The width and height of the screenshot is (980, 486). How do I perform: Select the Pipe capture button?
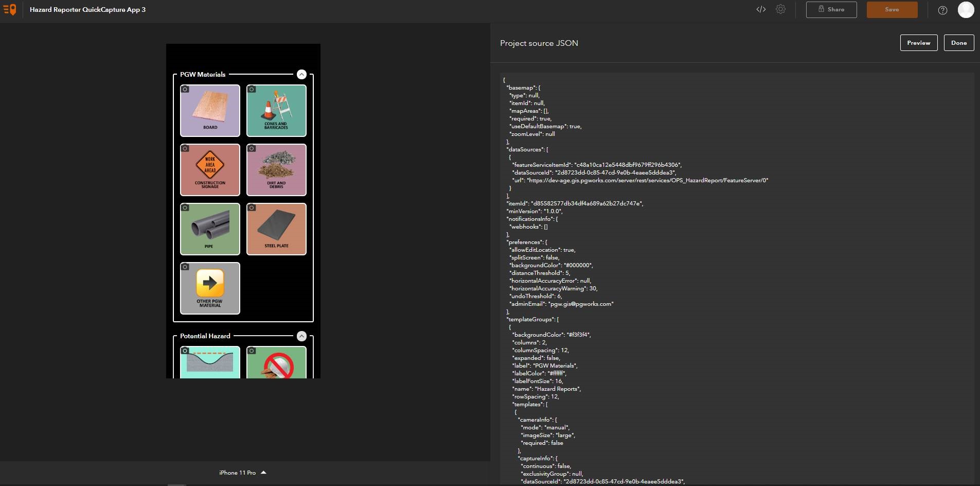pos(210,229)
